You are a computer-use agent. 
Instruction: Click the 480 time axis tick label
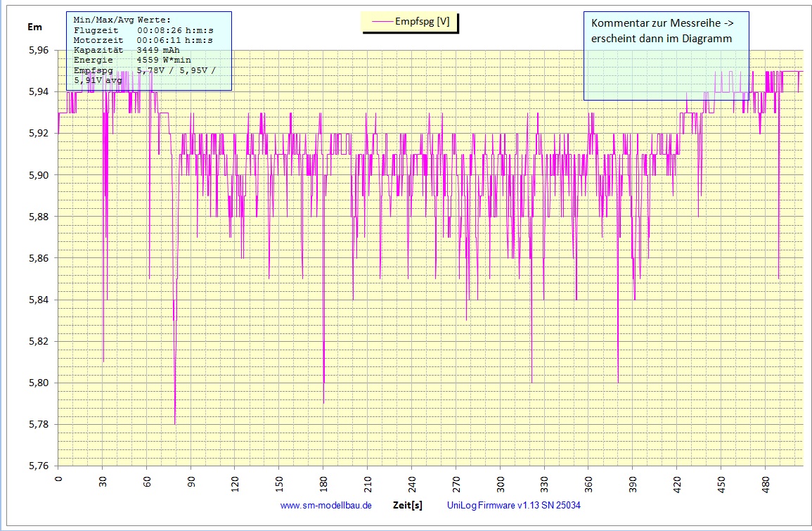click(766, 483)
